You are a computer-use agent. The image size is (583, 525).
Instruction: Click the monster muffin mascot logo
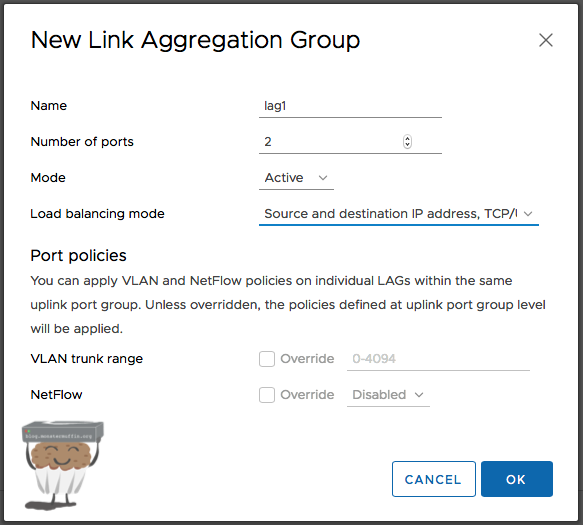62,466
